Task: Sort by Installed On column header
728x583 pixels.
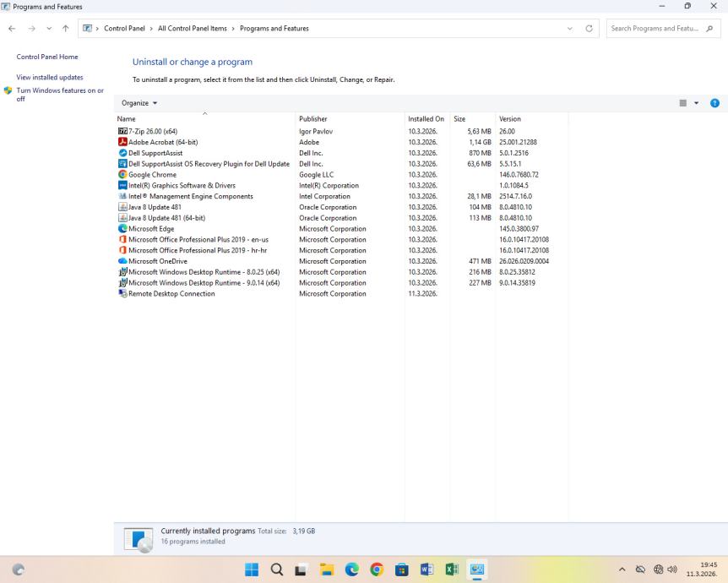Action: tap(426, 119)
